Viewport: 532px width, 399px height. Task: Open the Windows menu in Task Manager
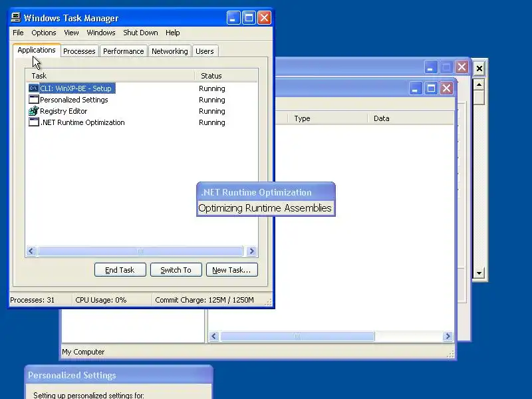click(101, 33)
